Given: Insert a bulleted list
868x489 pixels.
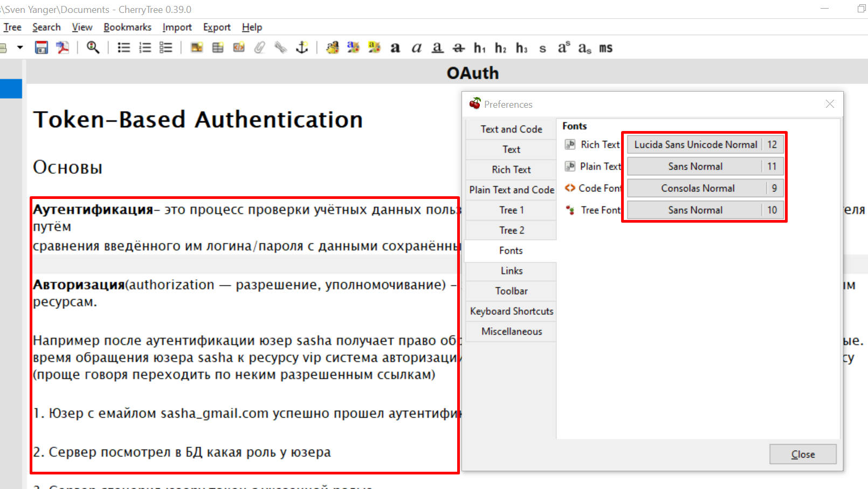Looking at the screenshot, I should pyautogui.click(x=123, y=47).
